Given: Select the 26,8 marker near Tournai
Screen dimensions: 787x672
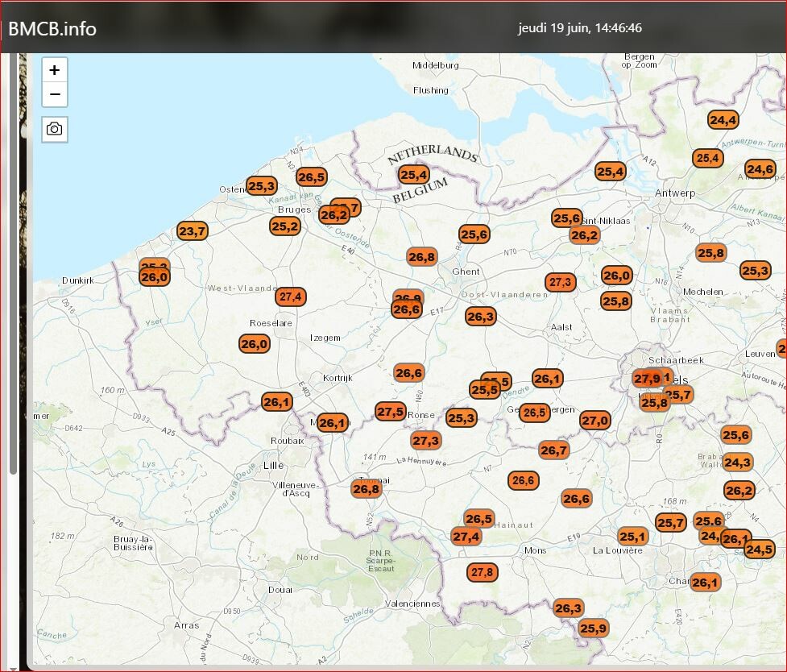Looking at the screenshot, I should pyautogui.click(x=365, y=489).
